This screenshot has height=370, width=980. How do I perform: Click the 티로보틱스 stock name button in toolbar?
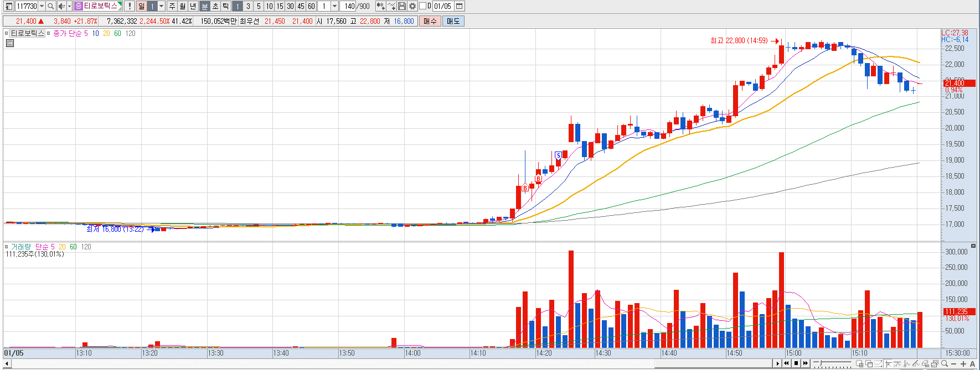tap(98, 6)
